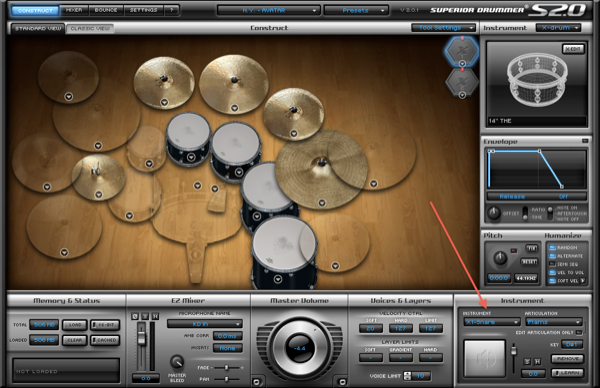Screen dimensions: 600x388
Task: Toggle Edit Articulation Only checkbox
Action: [579, 333]
